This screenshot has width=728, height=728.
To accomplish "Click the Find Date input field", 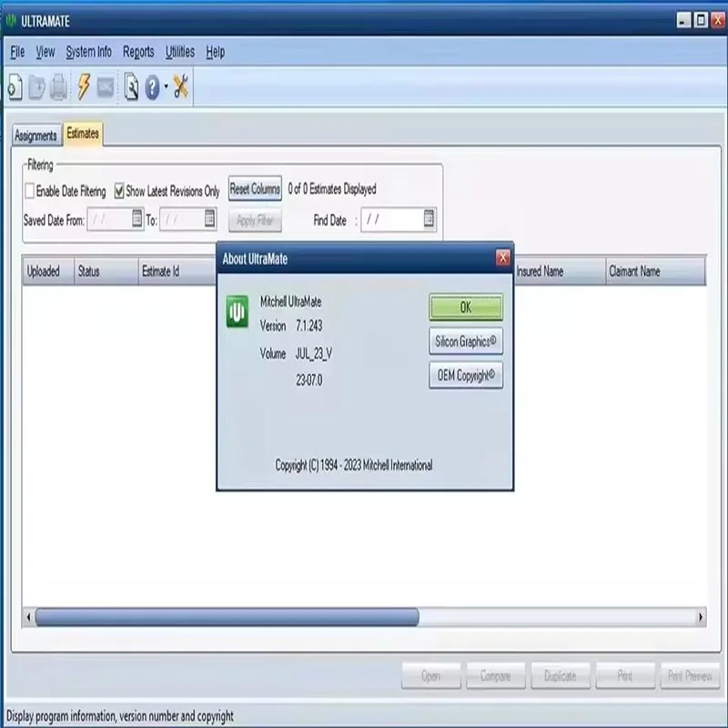I will [393, 218].
